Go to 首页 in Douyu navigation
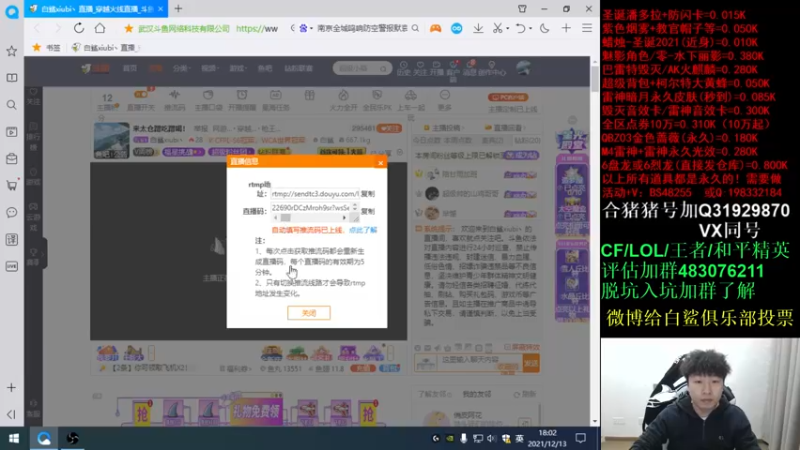Screen dimensions: 800x450 [130, 68]
